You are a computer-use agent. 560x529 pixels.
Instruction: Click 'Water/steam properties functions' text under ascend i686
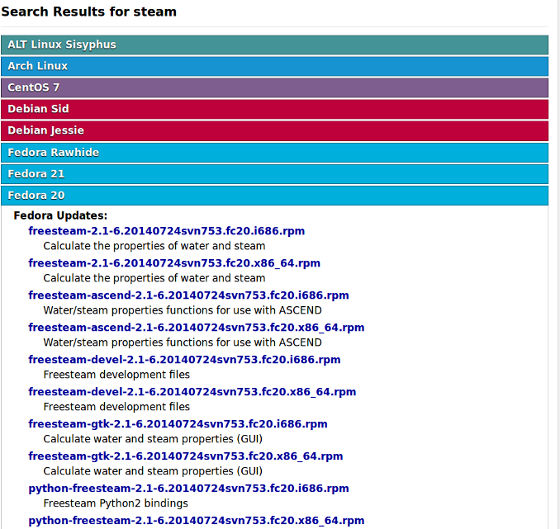click(182, 310)
